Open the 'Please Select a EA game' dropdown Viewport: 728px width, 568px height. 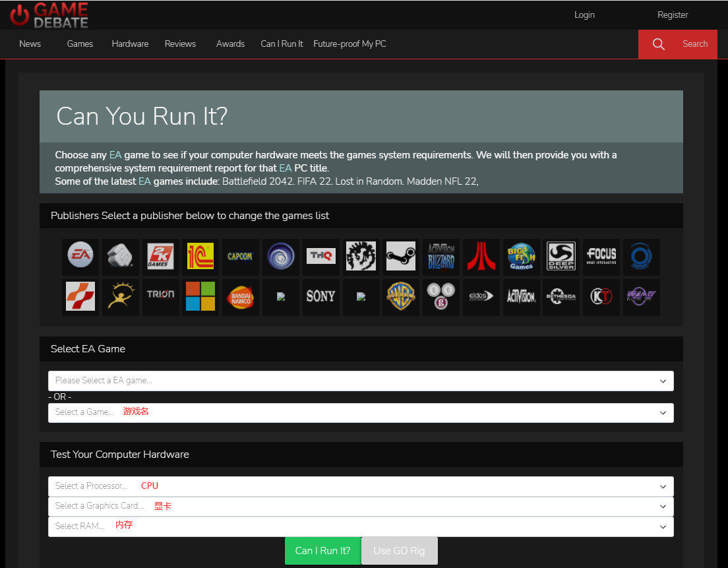click(361, 381)
